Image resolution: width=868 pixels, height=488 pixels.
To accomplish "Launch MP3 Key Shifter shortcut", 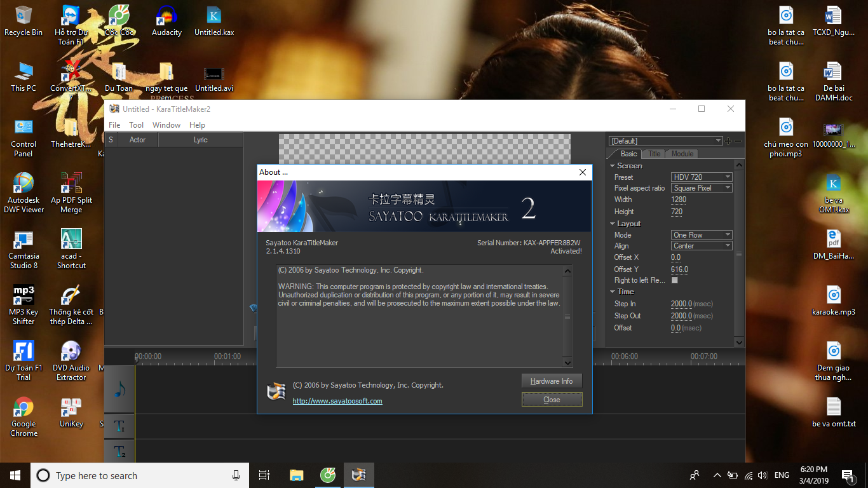I will click(x=24, y=305).
